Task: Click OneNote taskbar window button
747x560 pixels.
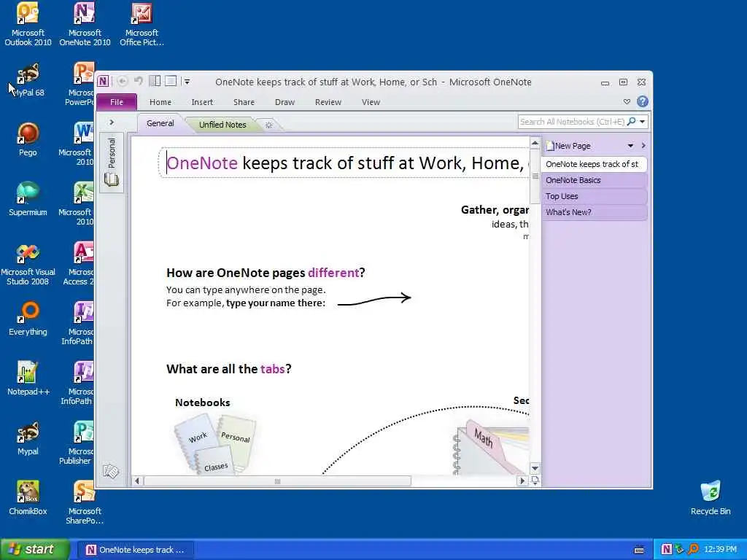Action: [135, 550]
